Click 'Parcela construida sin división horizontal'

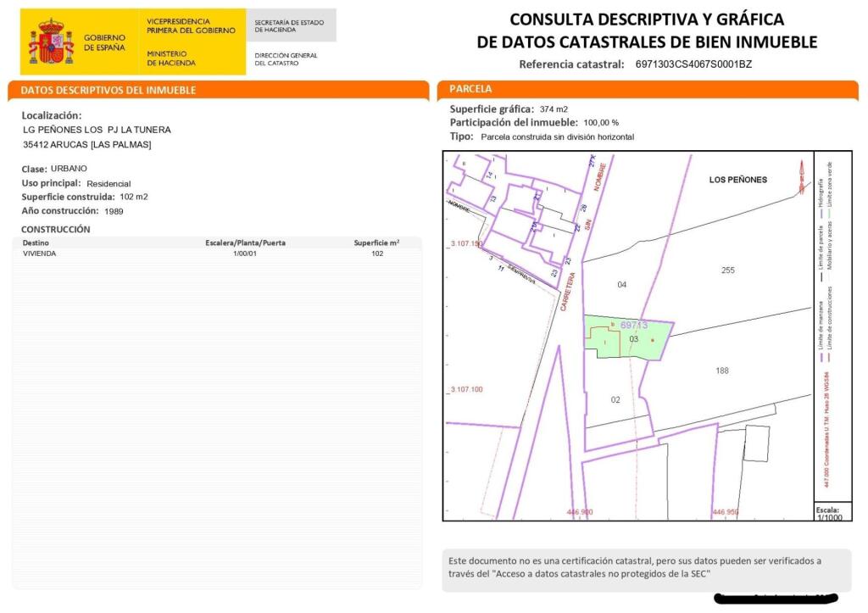[558, 137]
